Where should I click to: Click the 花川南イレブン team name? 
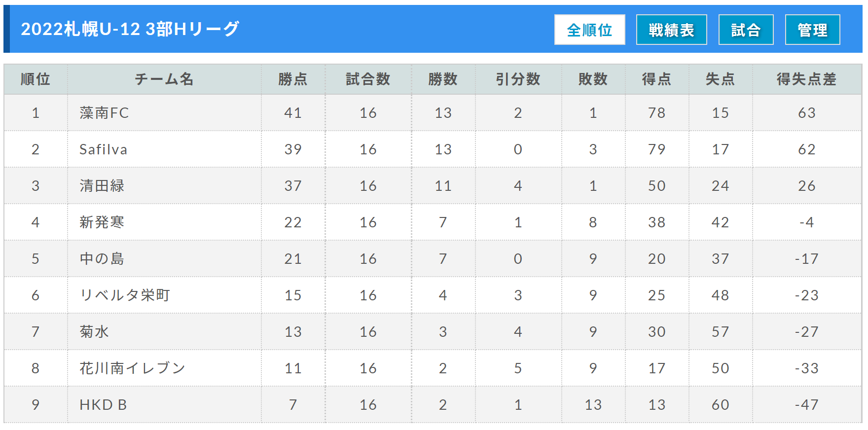pos(132,368)
